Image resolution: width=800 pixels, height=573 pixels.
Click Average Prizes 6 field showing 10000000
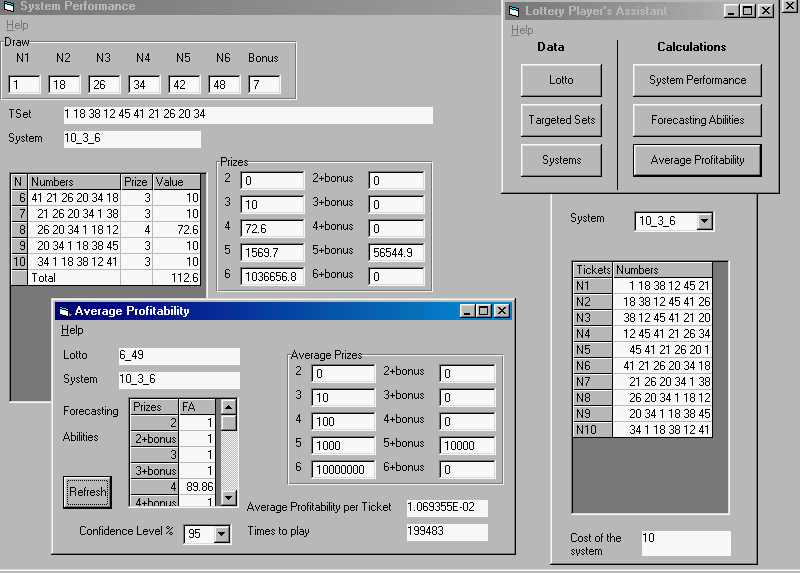[343, 469]
